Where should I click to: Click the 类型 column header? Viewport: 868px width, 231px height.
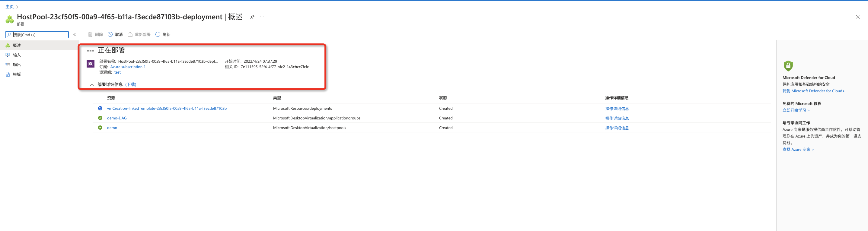coord(277,98)
